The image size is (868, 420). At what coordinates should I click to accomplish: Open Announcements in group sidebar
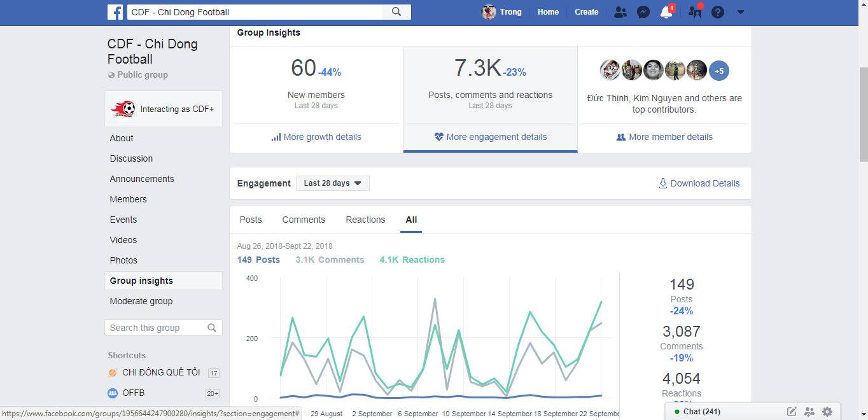click(142, 179)
